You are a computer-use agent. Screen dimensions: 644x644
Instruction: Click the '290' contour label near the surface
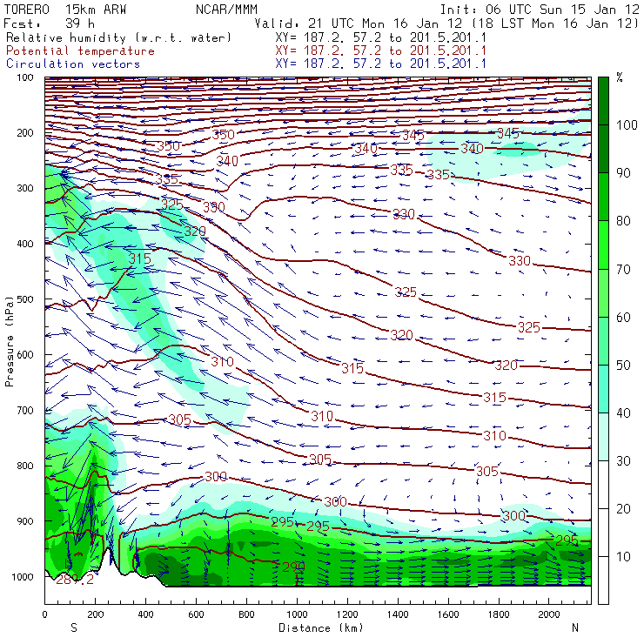[294, 567]
